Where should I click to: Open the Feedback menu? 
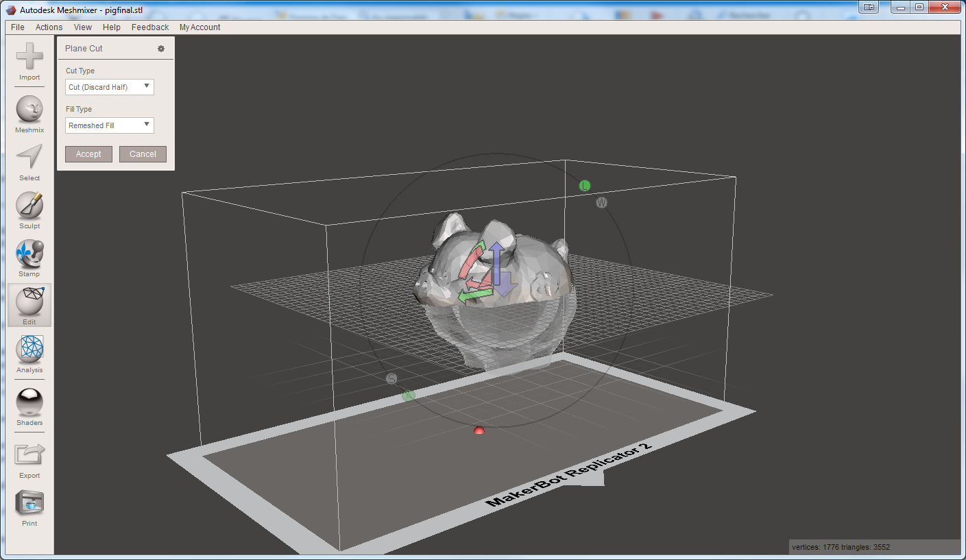point(150,27)
